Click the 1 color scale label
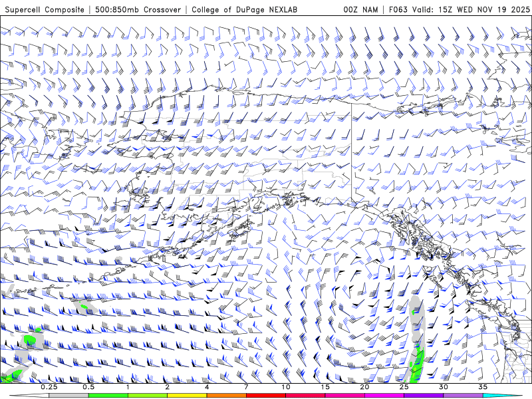532x399 pixels. 128,387
